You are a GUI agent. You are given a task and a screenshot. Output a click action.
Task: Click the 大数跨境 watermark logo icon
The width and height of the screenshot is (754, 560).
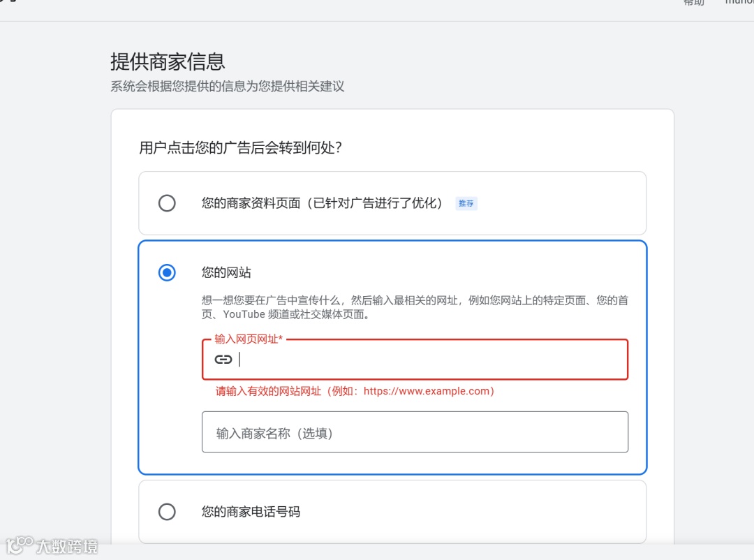coord(20,545)
